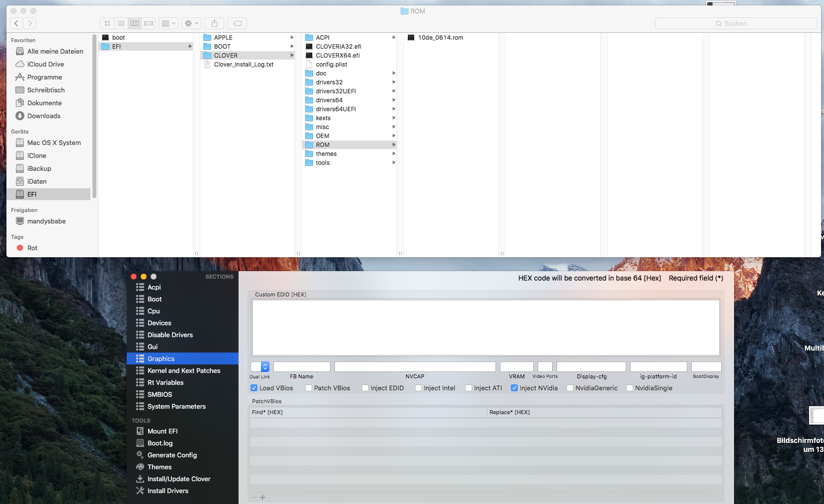This screenshot has width=824, height=504.
Task: Switch to the SMBIOS section
Action: coord(160,394)
